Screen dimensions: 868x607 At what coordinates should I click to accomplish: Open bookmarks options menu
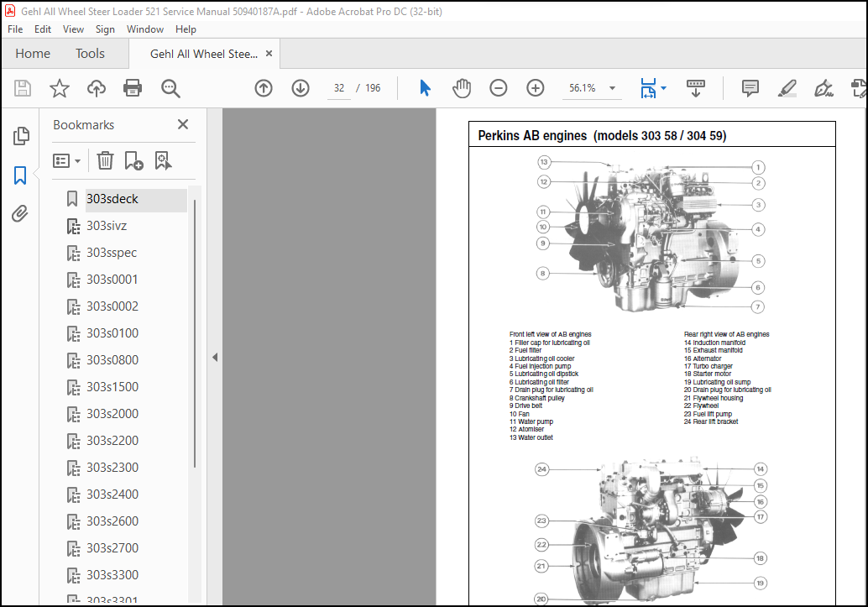[67, 161]
